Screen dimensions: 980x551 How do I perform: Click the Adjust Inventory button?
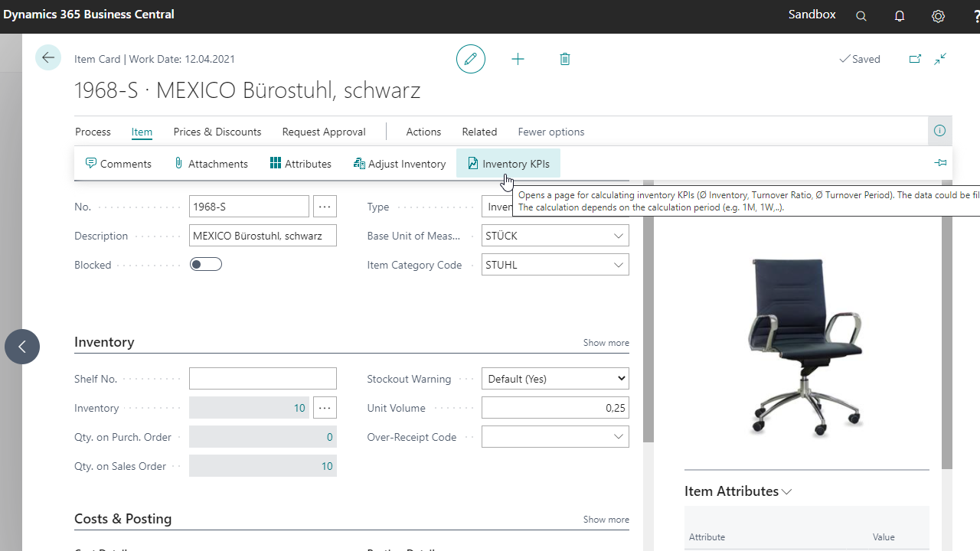(x=400, y=164)
